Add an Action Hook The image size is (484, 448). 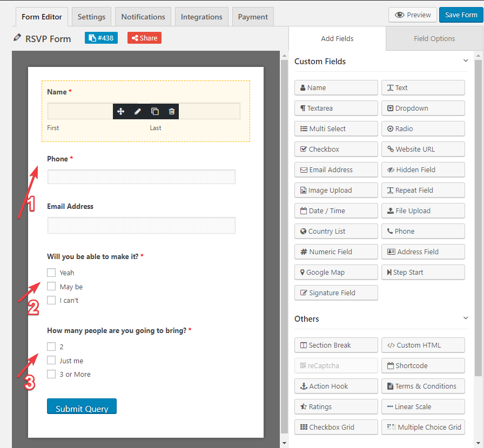pos(336,386)
